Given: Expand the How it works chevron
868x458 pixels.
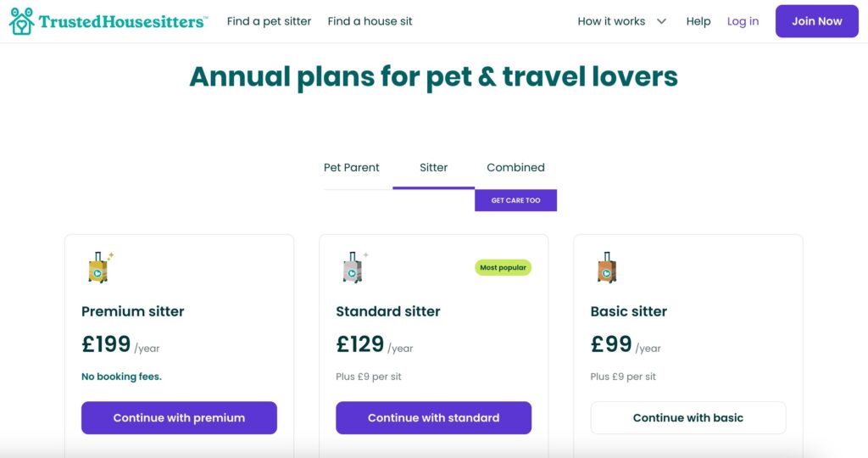Looking at the screenshot, I should pos(662,21).
